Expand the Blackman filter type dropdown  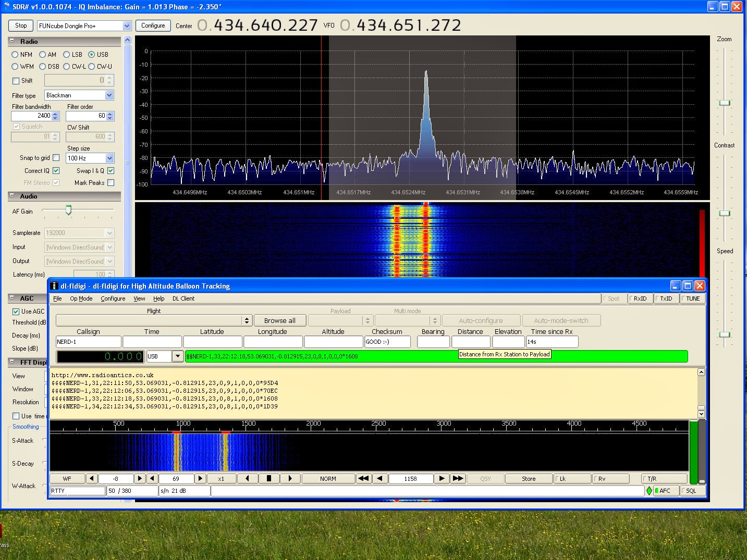tap(109, 95)
